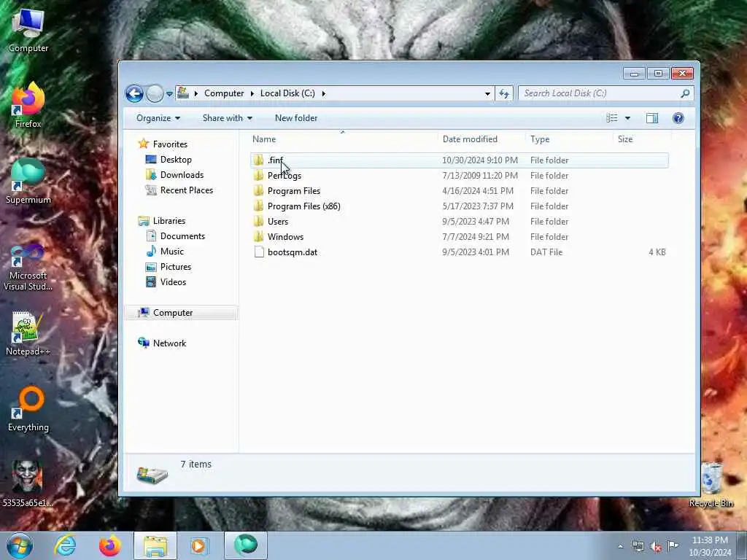The width and height of the screenshot is (747, 560).
Task: Change view using the view icon
Action: (612, 118)
